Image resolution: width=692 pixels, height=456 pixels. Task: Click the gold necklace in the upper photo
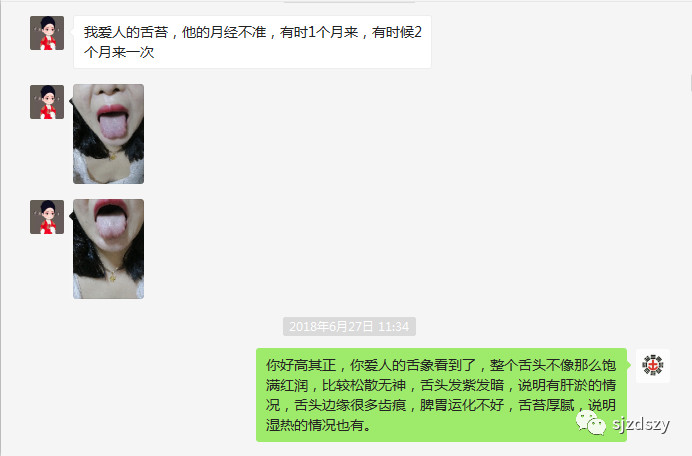click(113, 156)
